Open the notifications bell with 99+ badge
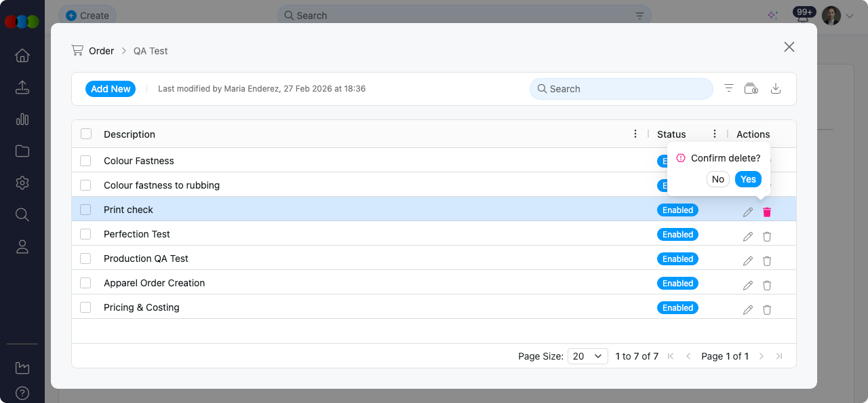 [804, 16]
